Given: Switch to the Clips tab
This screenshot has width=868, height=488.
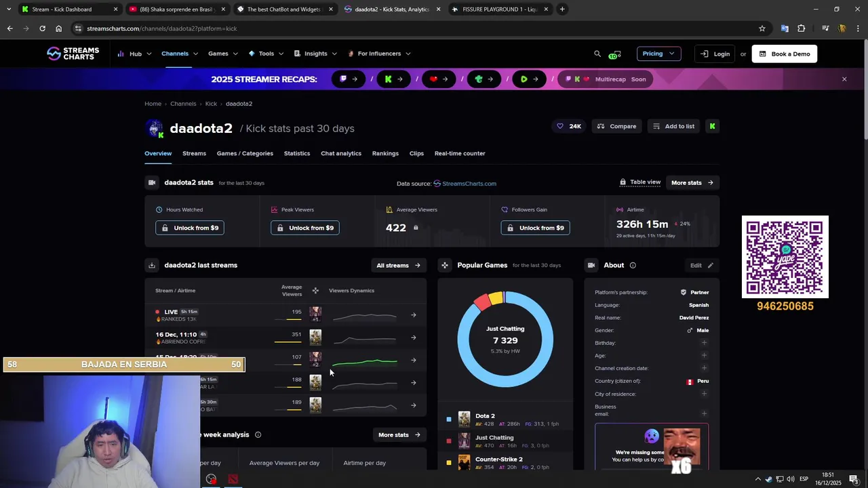Looking at the screenshot, I should 416,153.
